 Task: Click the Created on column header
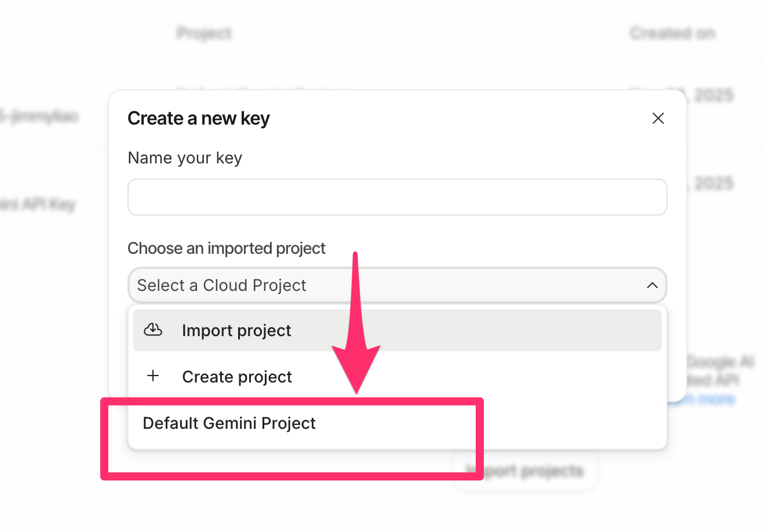tap(672, 33)
